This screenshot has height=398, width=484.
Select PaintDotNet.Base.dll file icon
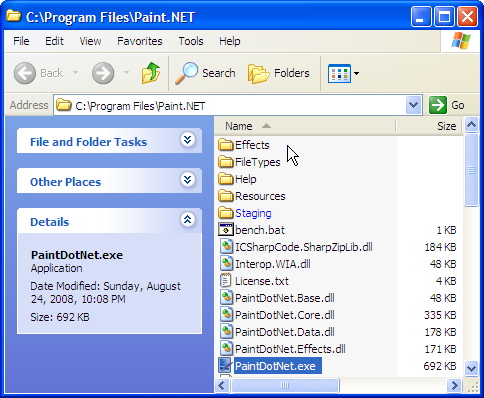226,298
